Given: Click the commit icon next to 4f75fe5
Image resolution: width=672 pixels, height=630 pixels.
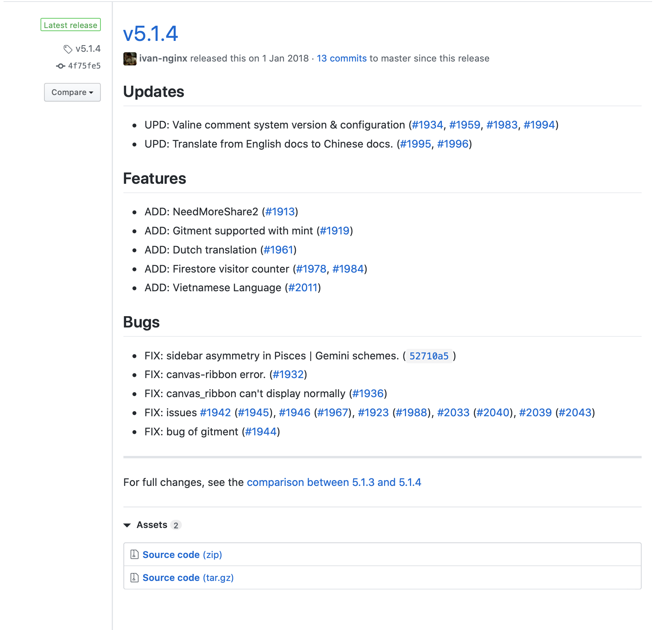Looking at the screenshot, I should [x=60, y=66].
